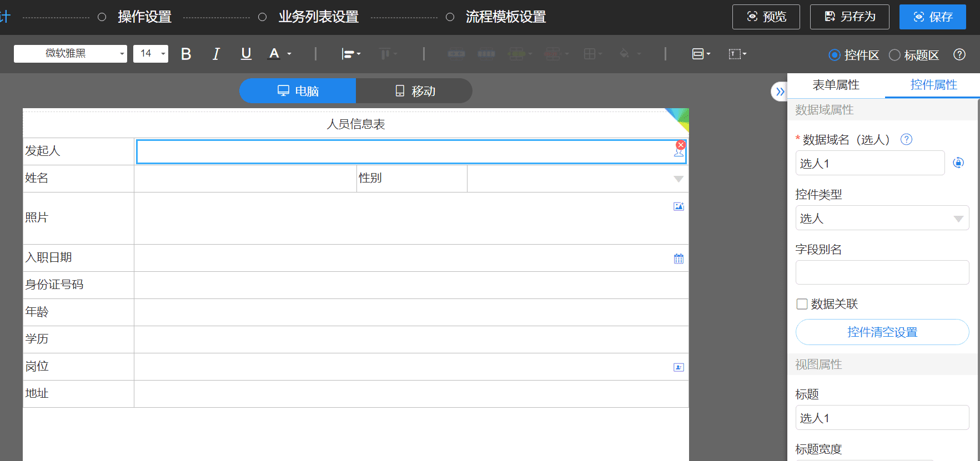
Task: Click the calendar icon in 入职日期 row
Action: (679, 259)
